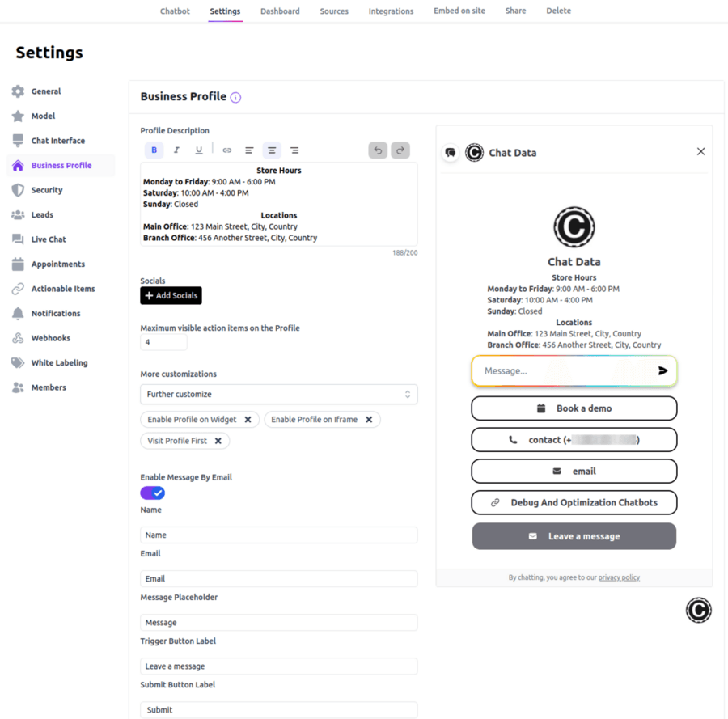View info tooltip beside Business Profile heading
This screenshot has height=719, width=728.
click(x=235, y=96)
